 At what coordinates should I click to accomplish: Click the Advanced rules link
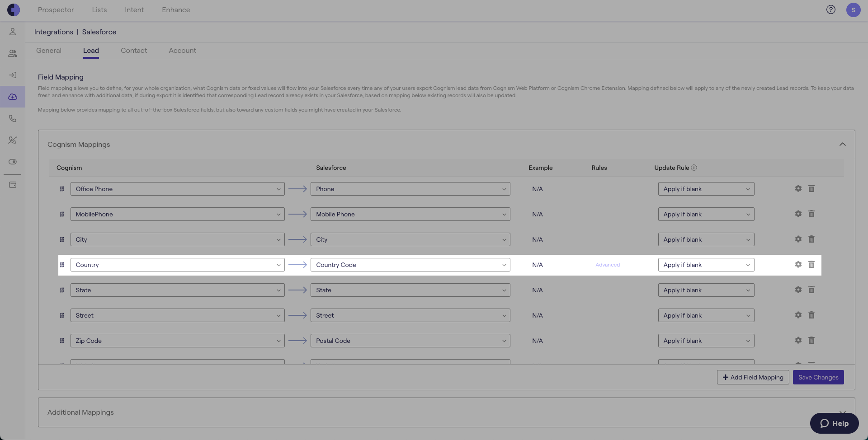[x=608, y=265]
